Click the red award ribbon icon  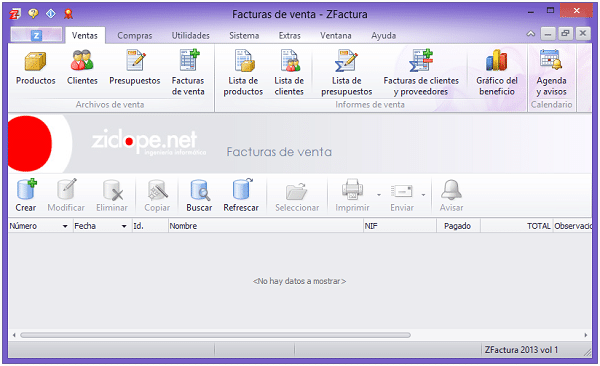tap(68, 14)
